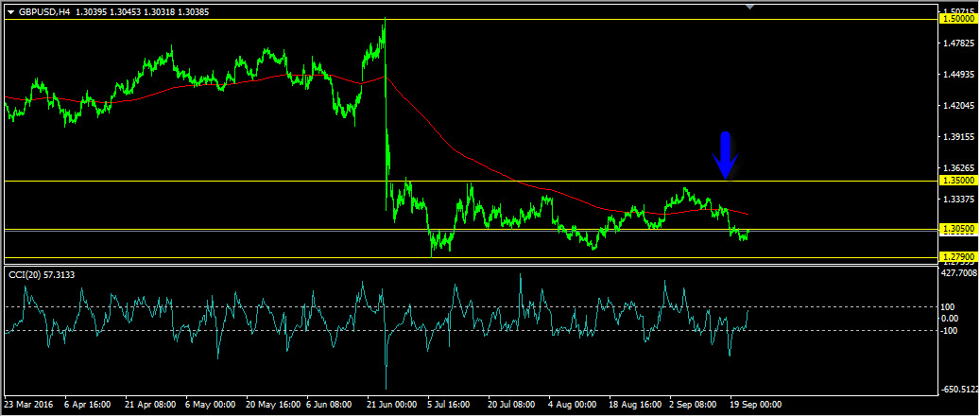Click the triangle before GBPUSD,H4 title
This screenshot has width=980, height=417.
pos(11,11)
